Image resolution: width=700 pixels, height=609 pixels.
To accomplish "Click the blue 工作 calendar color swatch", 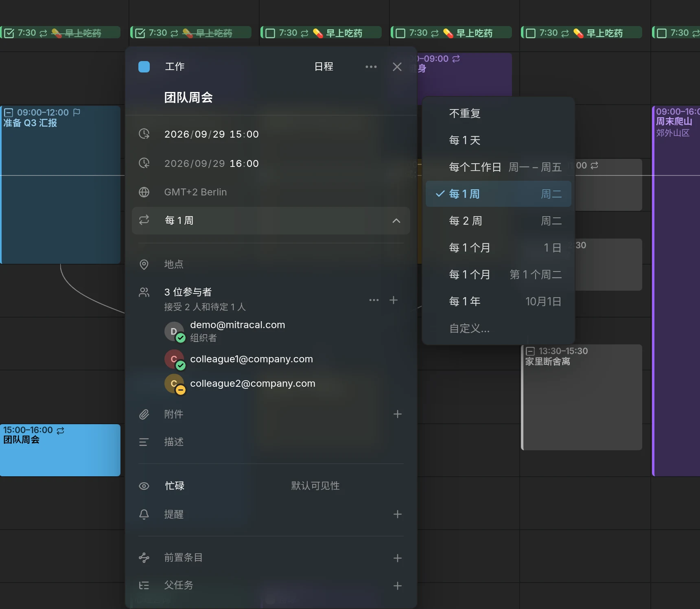I will 144,67.
